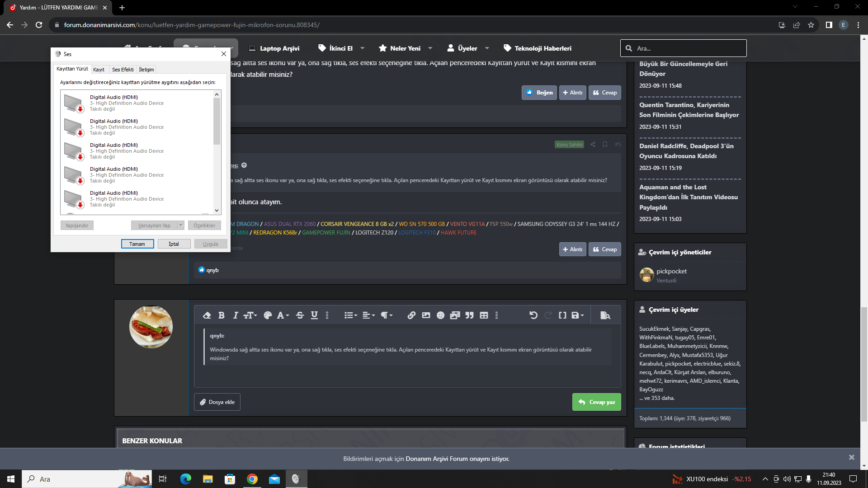The width and height of the screenshot is (868, 488).
Task: Open the Varsayılan Yap dropdown arrow
Action: 181,225
